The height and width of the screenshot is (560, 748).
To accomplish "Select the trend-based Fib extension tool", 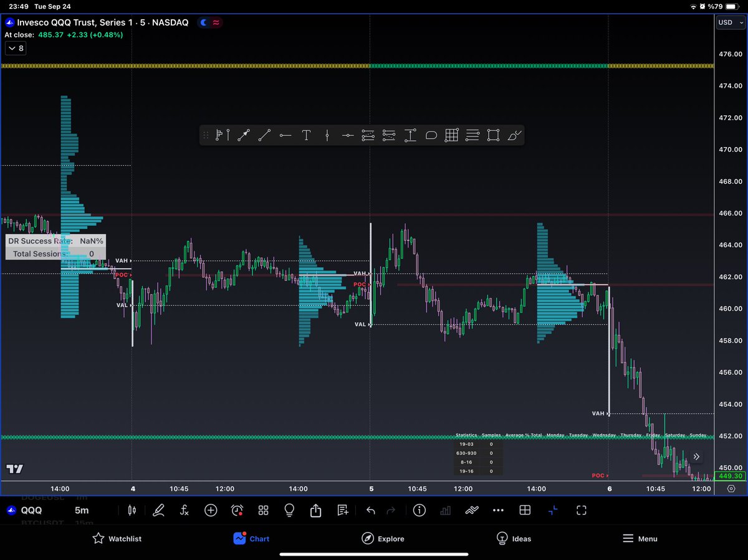I will [x=389, y=135].
